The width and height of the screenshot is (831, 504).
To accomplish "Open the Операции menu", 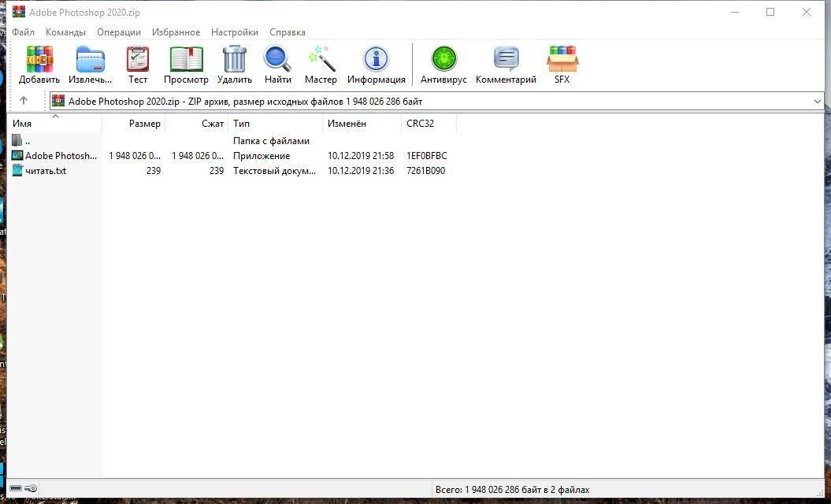I will (119, 32).
